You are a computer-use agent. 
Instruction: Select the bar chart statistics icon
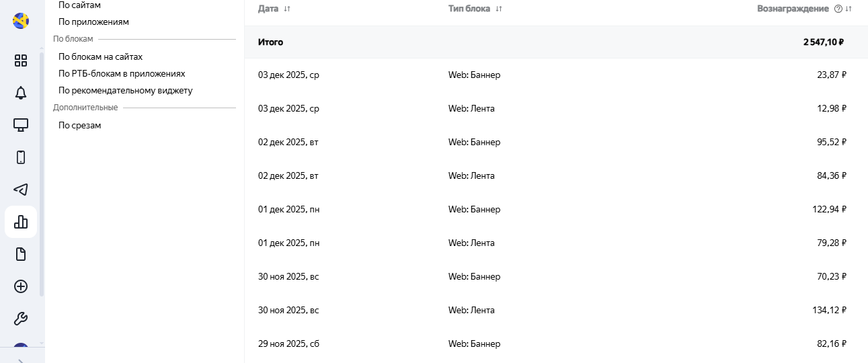(21, 222)
